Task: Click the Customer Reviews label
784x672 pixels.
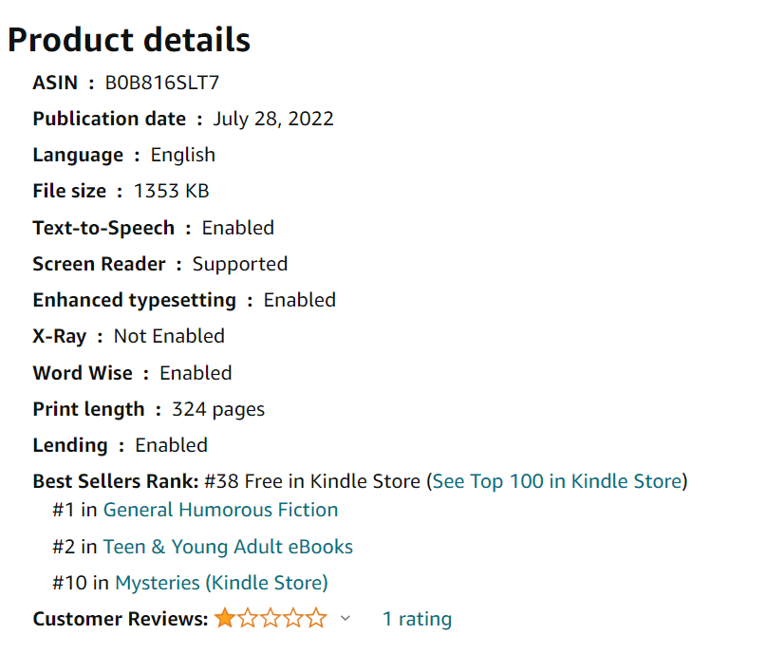Action: click(x=120, y=619)
